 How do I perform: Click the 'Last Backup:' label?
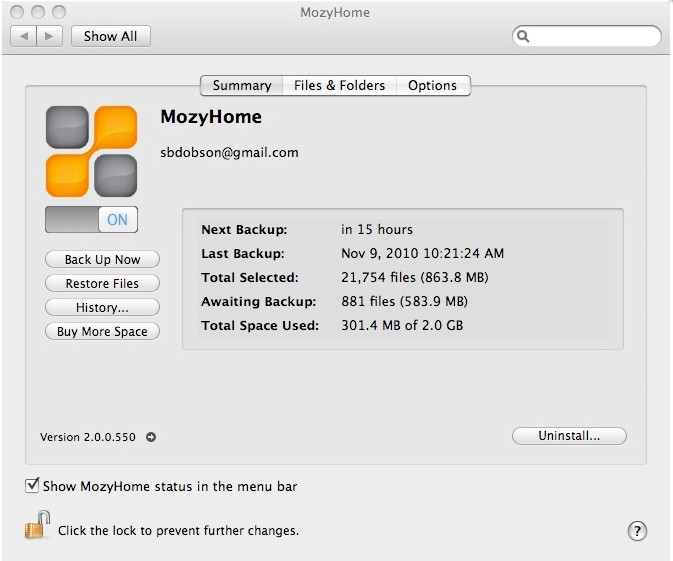243,253
